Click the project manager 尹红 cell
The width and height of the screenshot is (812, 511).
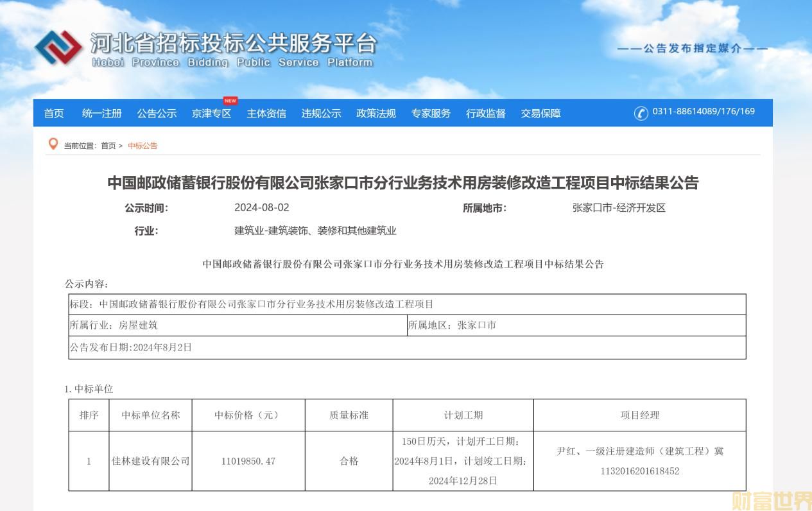tap(640, 461)
